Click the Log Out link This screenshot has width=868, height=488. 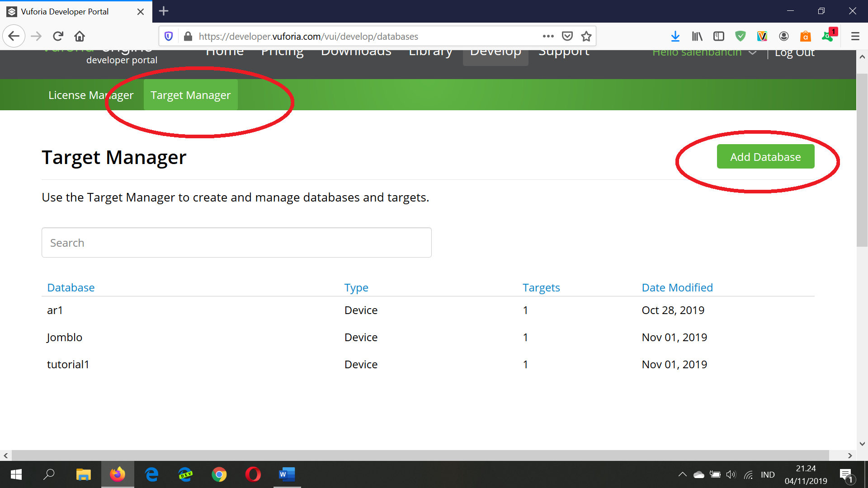[794, 53]
